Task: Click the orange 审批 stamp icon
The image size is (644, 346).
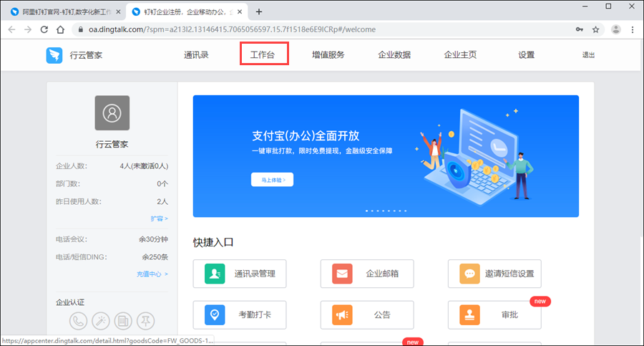Action: 469,314
